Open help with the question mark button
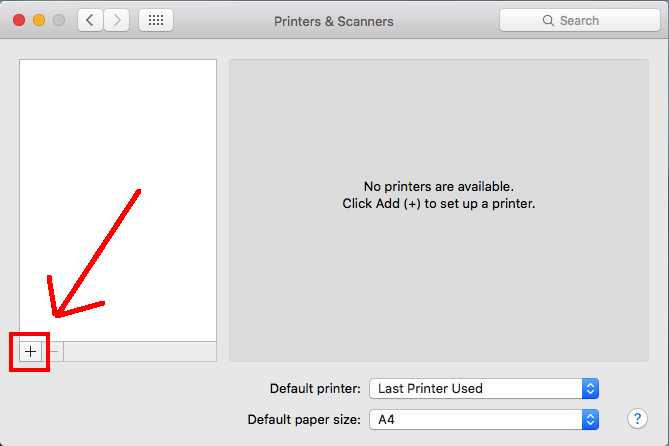Image resolution: width=669 pixels, height=446 pixels. pos(636,418)
